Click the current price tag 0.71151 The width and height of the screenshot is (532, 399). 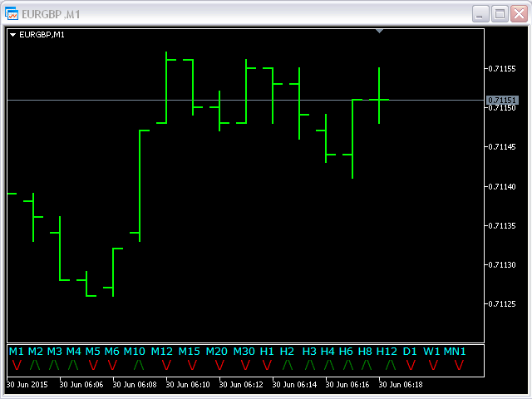point(502,100)
